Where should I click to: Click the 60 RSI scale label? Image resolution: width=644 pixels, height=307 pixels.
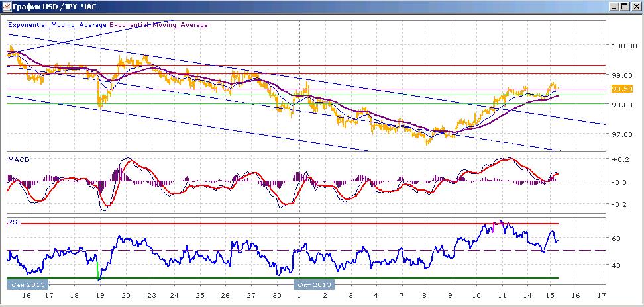(616, 238)
